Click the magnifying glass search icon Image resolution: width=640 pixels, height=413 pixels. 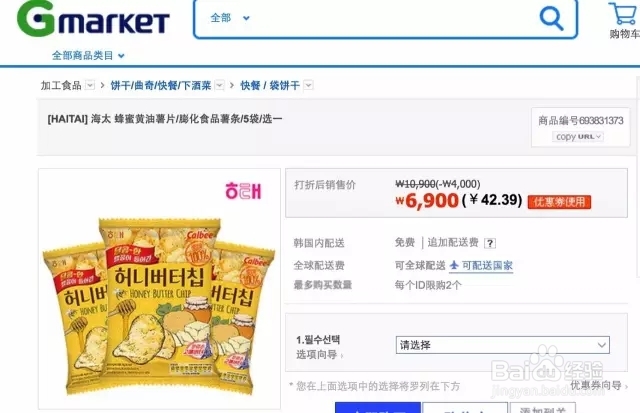point(551,18)
